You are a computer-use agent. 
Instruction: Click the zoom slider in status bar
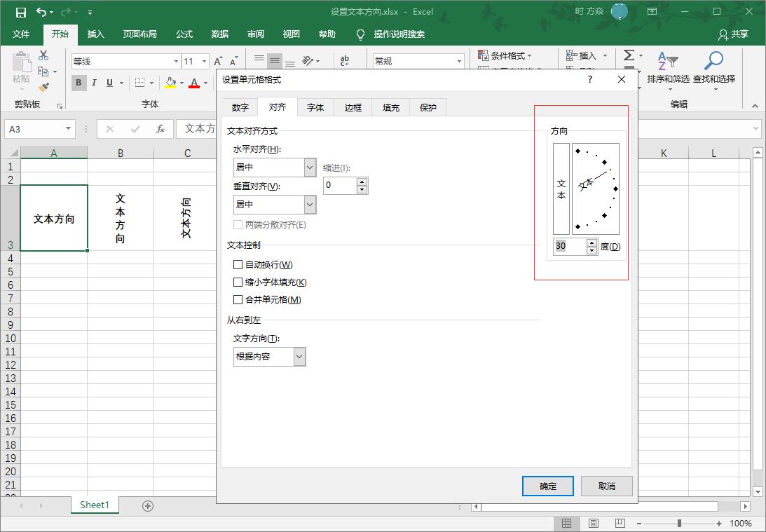pyautogui.click(x=679, y=524)
